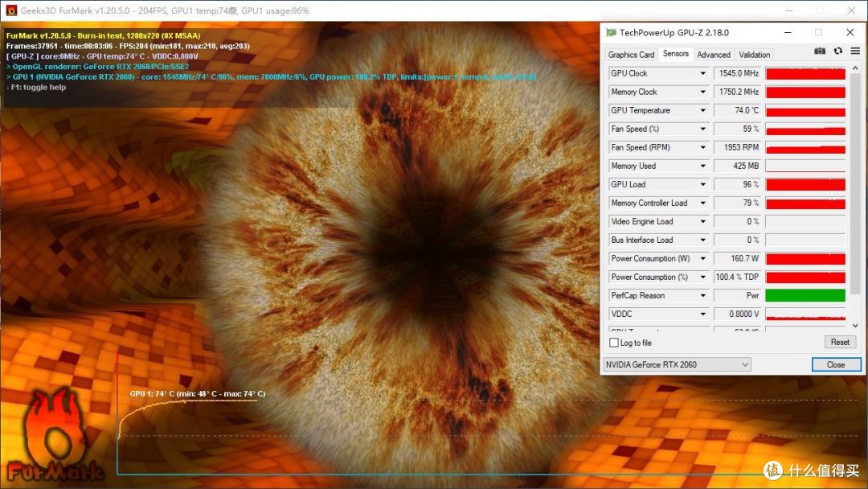868x489 pixels.
Task: Click the FurMark title bar flame icon
Action: pos(11,10)
